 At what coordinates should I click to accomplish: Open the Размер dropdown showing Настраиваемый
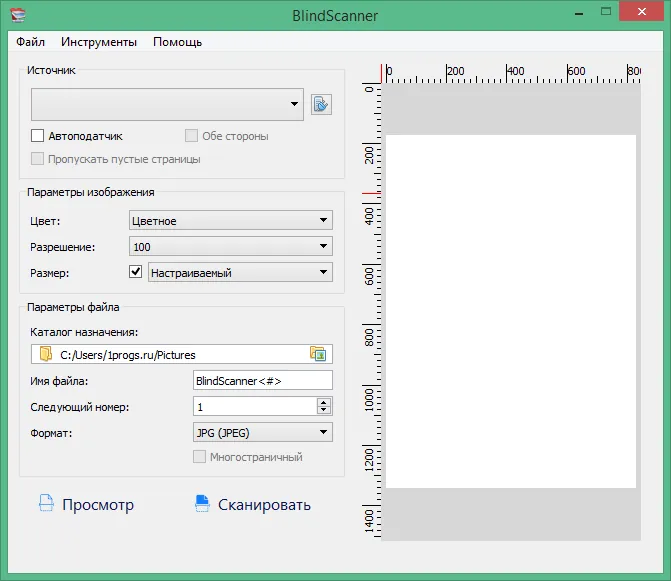(240, 272)
